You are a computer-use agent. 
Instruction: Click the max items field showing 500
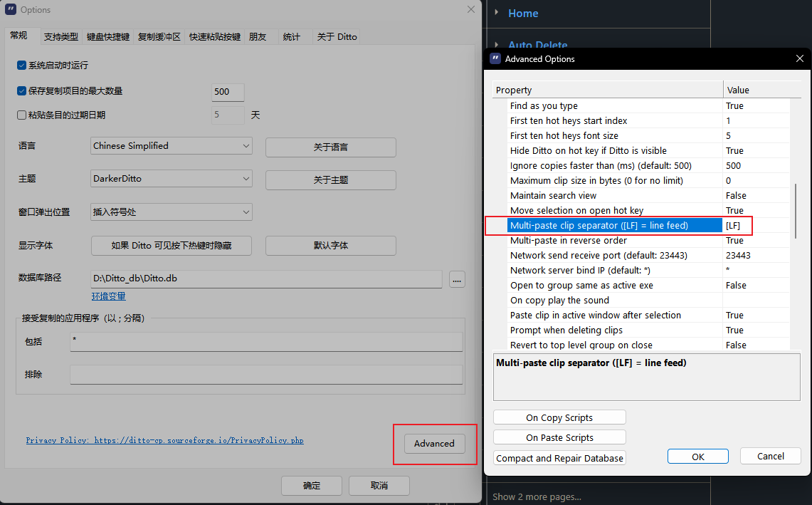point(228,92)
